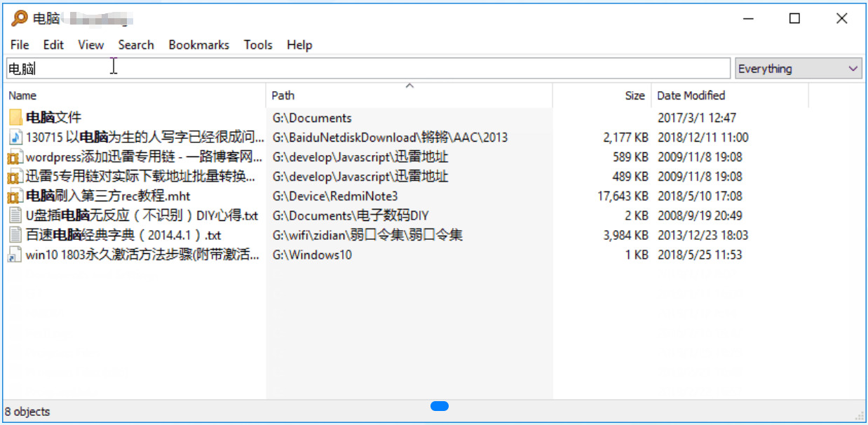Expand the Everything filter dropdown

799,69
